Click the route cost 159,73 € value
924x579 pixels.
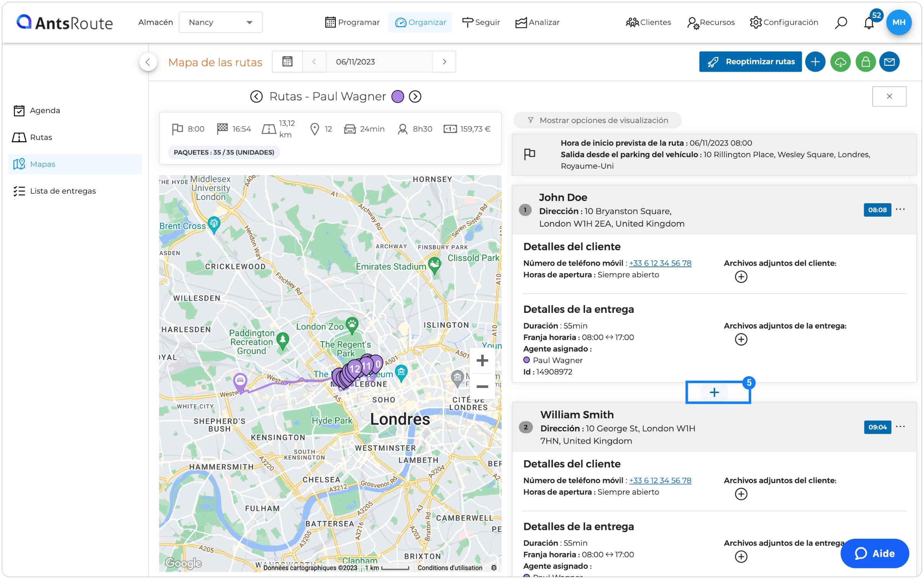pos(475,129)
